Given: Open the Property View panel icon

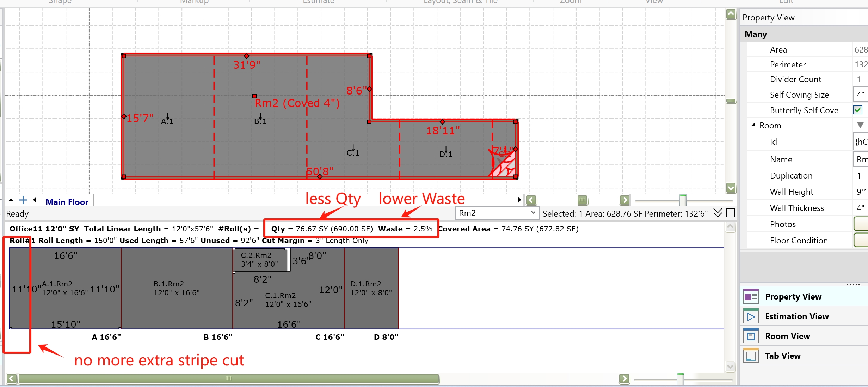Looking at the screenshot, I should [751, 297].
